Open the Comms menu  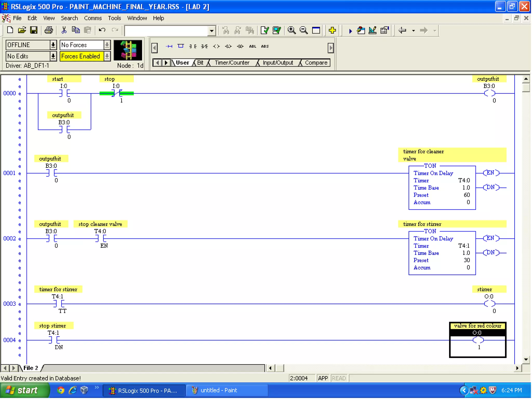tap(93, 18)
